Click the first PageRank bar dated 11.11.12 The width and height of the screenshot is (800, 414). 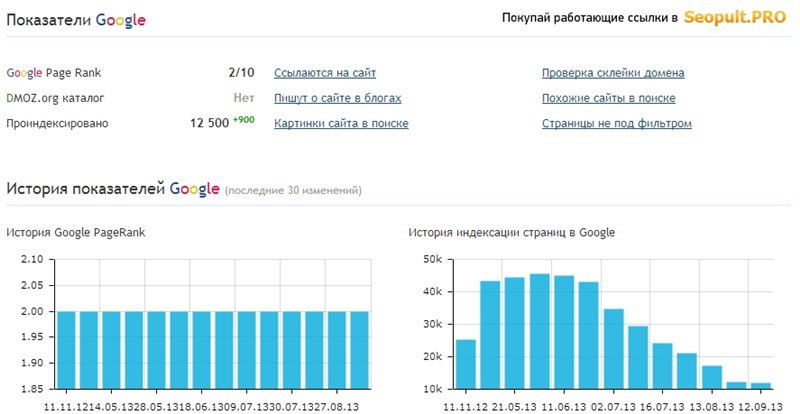click(x=66, y=350)
